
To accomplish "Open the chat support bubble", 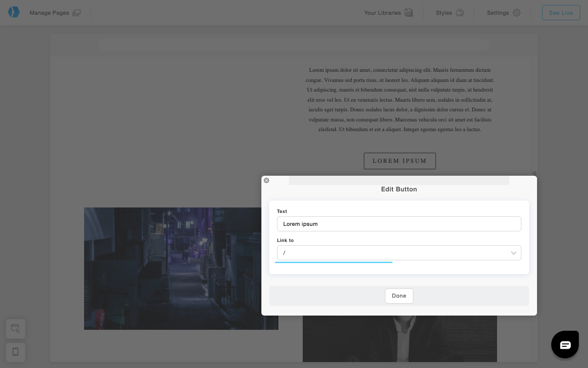I will pyautogui.click(x=565, y=344).
